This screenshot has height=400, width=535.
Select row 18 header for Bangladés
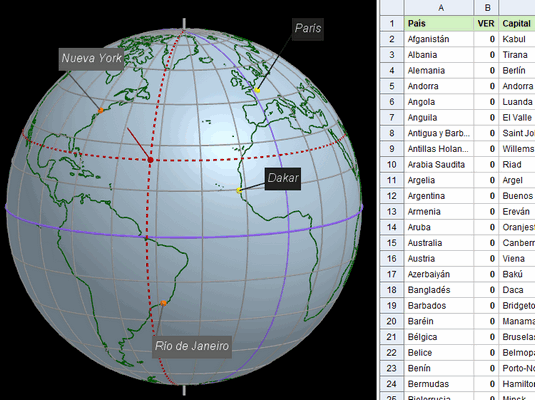pyautogui.click(x=392, y=290)
